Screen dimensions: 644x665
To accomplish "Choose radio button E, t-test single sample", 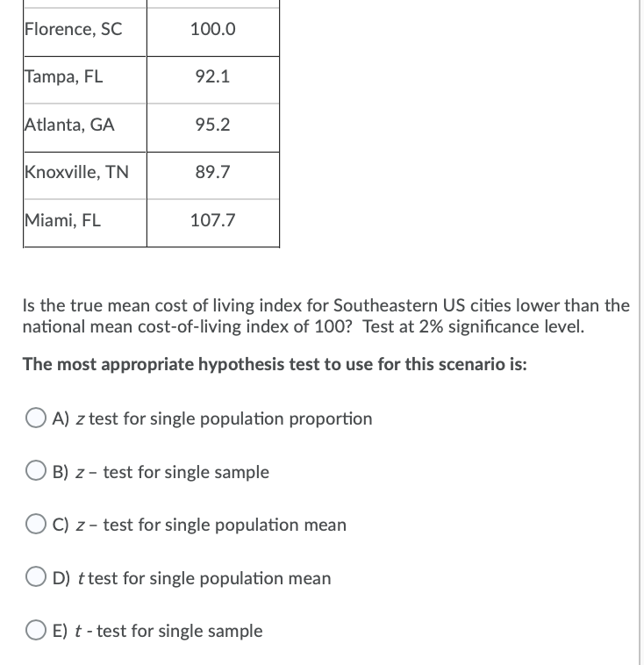I will point(36,630).
